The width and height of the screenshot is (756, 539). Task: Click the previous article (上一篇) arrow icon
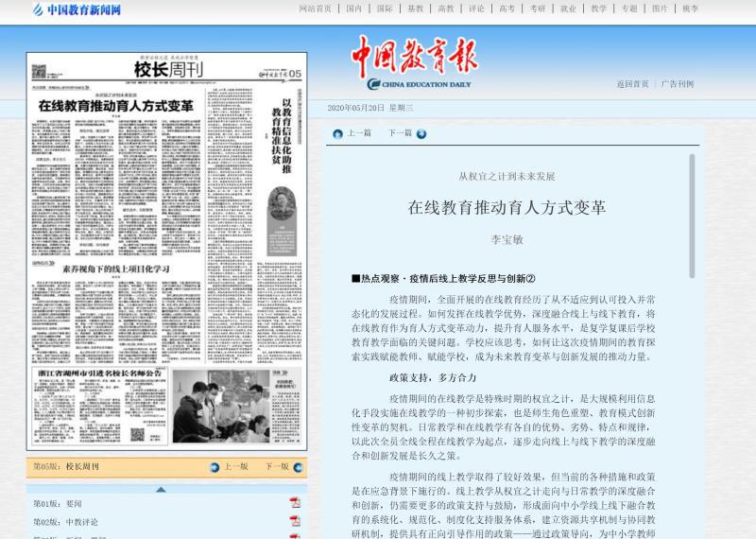335,133
